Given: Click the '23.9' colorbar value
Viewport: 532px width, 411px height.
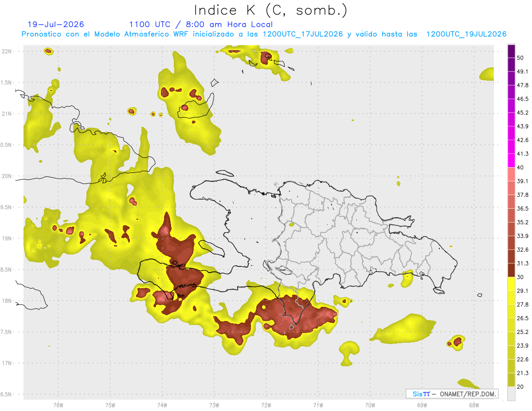Looking at the screenshot, I should [523, 346].
